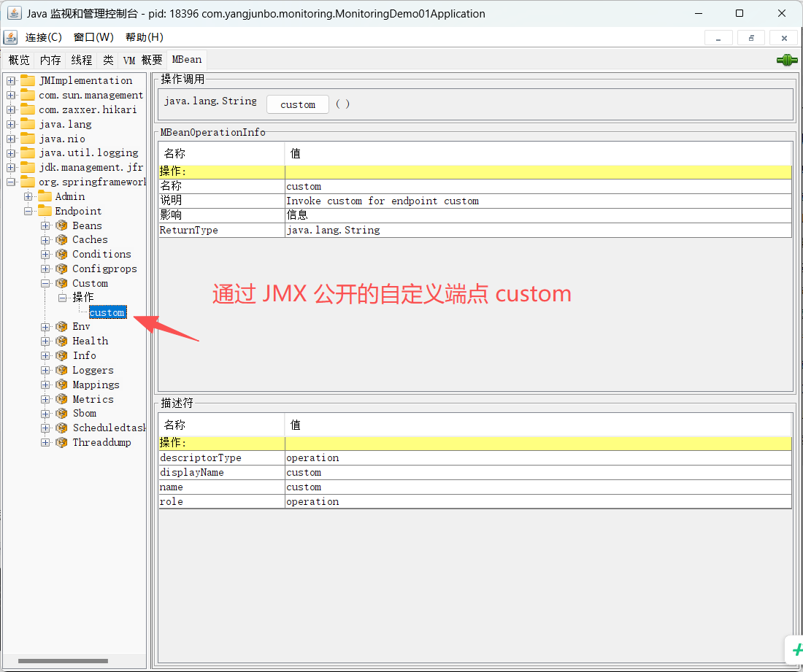Click the java.util.logging folder icon
Screen dimensions: 803x672
click(28, 153)
